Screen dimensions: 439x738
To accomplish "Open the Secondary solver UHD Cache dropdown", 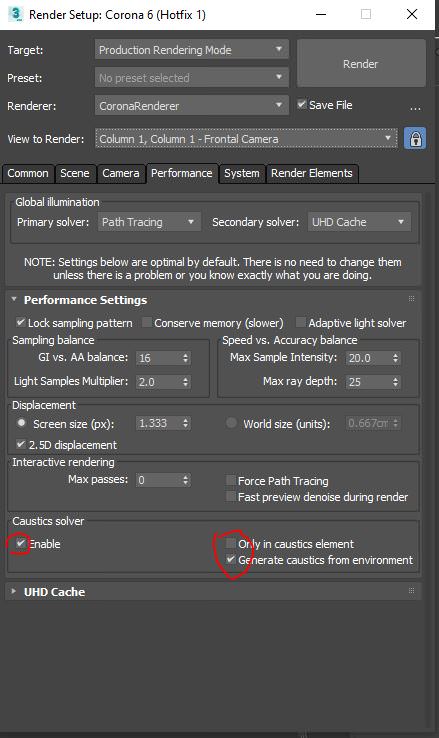I will [359, 222].
